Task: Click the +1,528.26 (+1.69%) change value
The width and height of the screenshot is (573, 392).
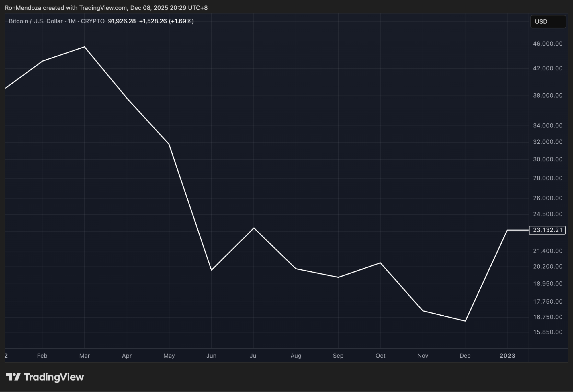Action: 166,21
